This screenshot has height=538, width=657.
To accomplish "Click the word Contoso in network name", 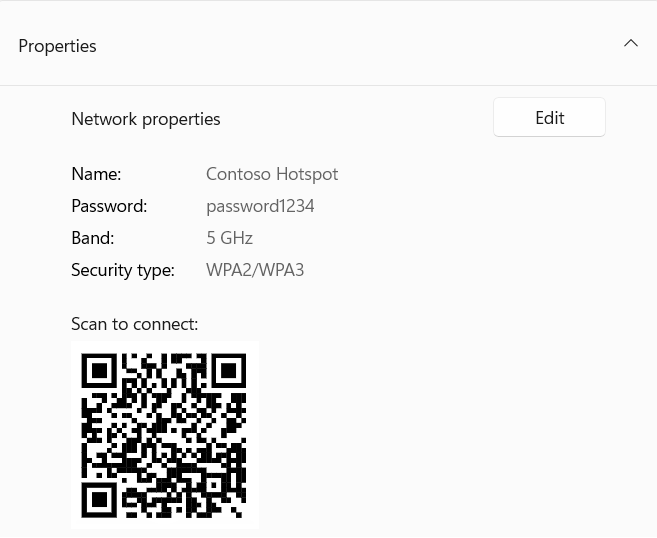I will pos(238,174).
